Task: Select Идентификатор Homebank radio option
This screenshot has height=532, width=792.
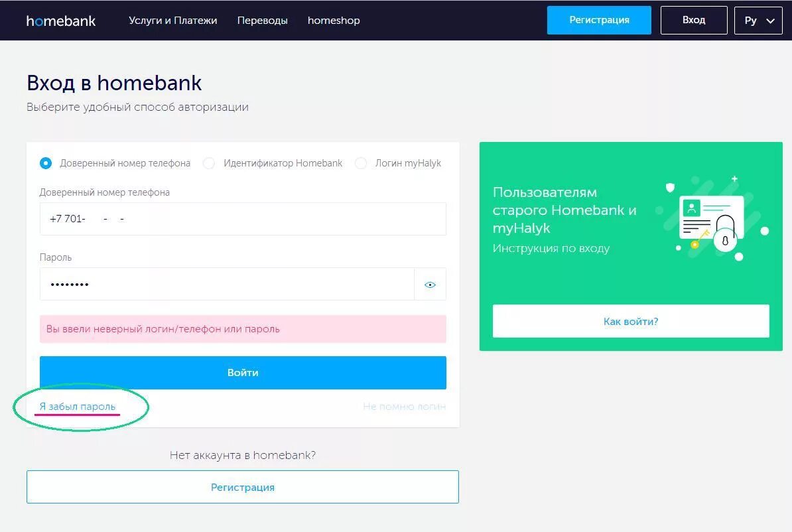Action: pos(209,163)
